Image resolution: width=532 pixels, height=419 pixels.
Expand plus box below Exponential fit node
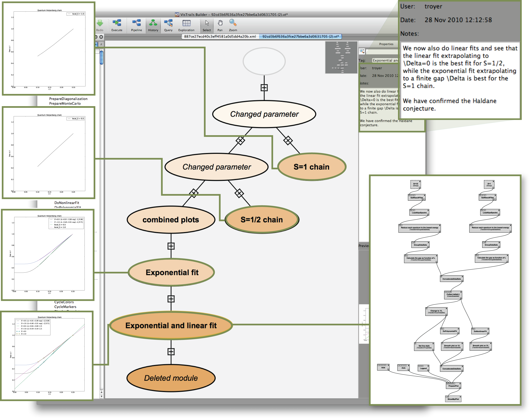171,299
